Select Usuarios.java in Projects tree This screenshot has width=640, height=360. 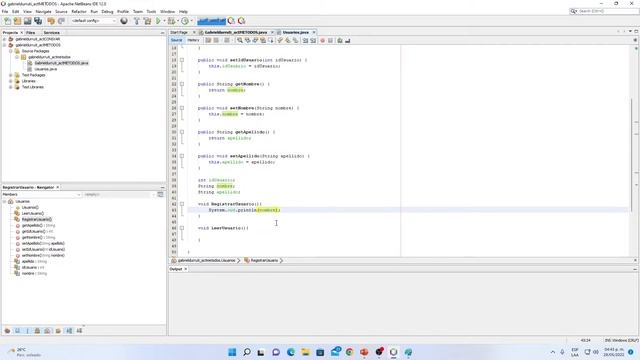(x=45, y=69)
